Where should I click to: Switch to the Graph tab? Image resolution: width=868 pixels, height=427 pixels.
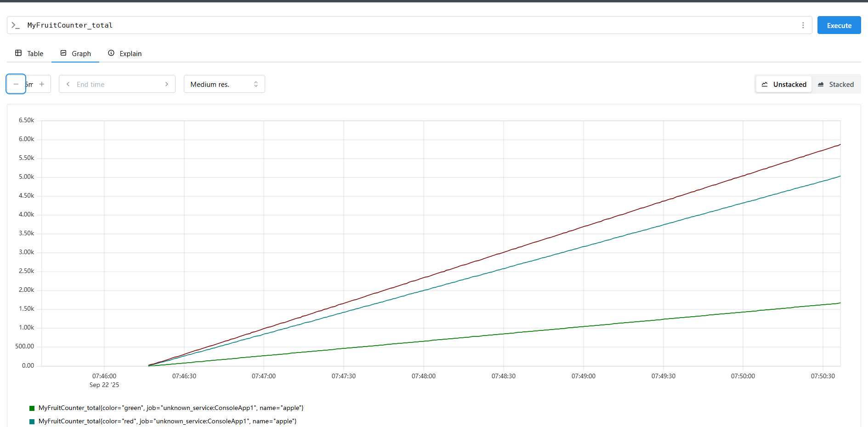[x=75, y=53]
